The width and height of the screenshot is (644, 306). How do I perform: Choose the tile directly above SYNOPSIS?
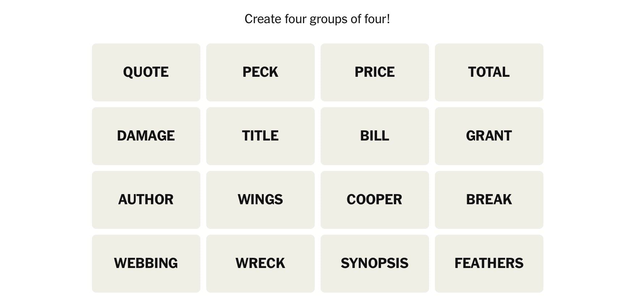click(x=374, y=200)
